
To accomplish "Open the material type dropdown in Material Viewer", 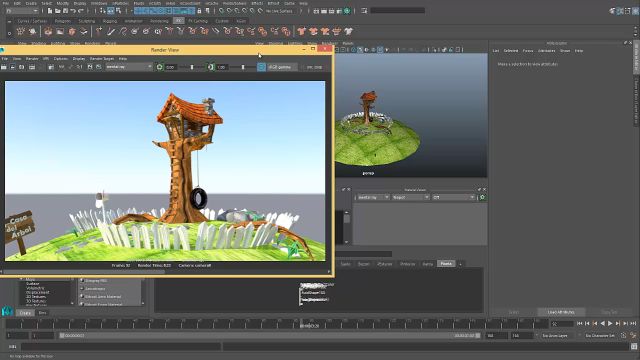I will [410, 198].
